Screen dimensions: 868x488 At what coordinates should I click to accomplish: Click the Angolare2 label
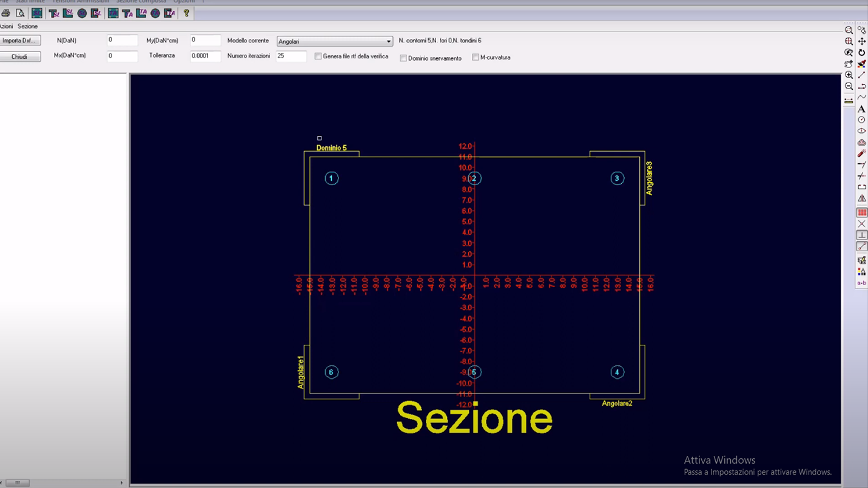[x=617, y=404]
